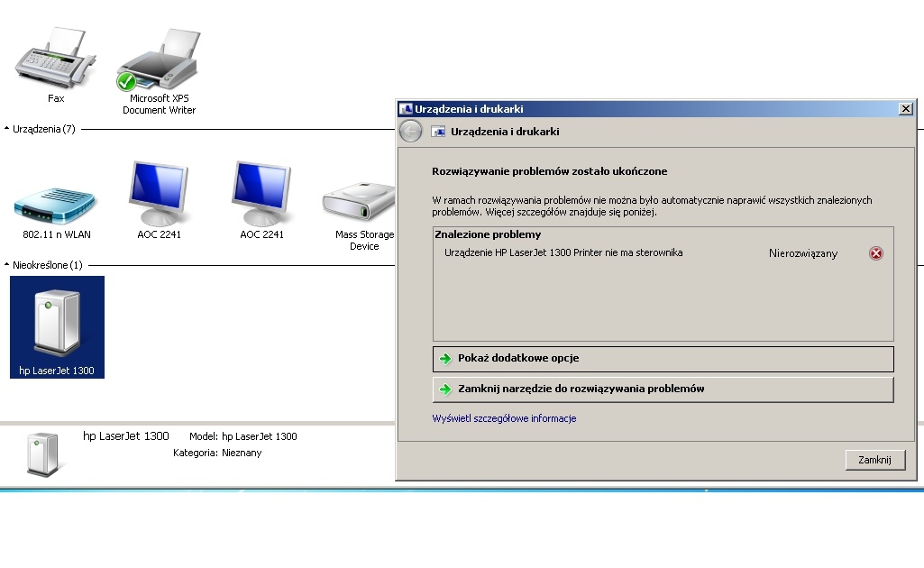Click the back arrow in troubleshooter dialog
Screen dimensions: 924x568
click(x=411, y=132)
